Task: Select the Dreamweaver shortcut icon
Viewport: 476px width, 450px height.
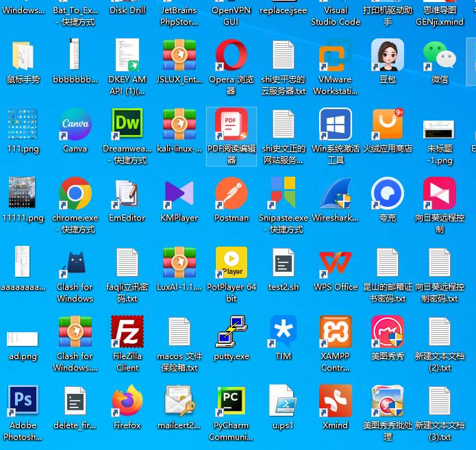Action: [127, 124]
